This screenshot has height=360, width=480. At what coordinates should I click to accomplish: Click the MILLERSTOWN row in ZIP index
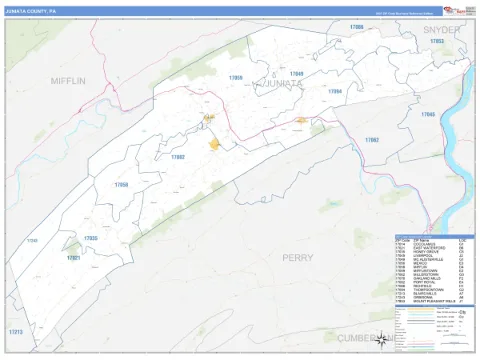coord(435,275)
